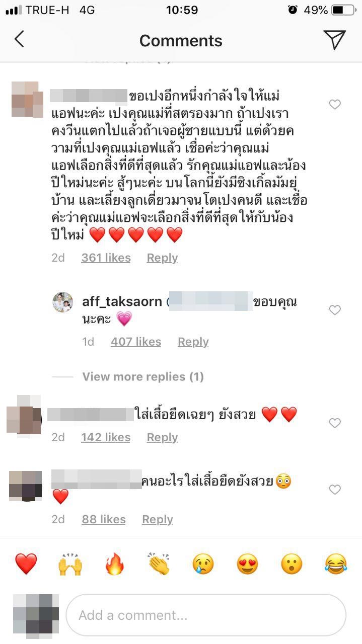View the 407 likes list

[136, 342]
